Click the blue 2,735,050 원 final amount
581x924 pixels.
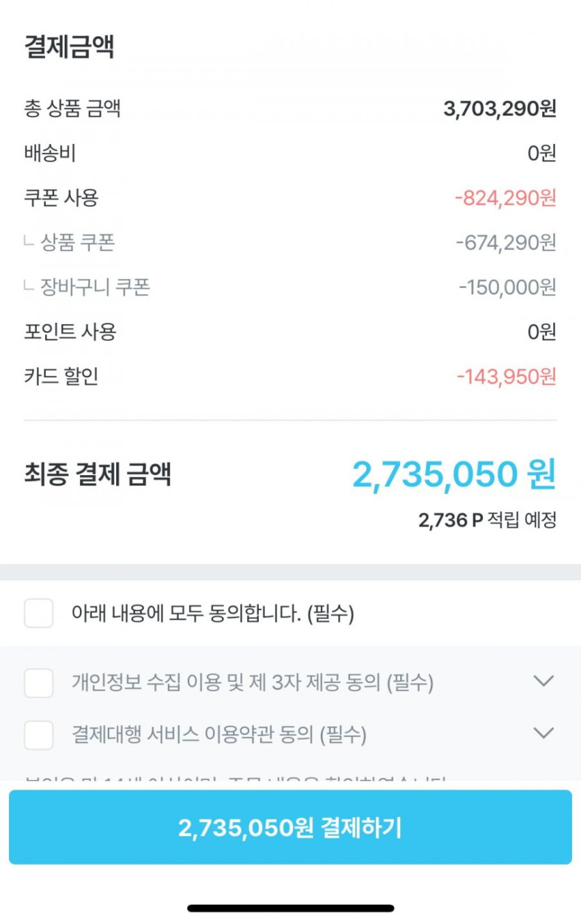[x=454, y=475]
